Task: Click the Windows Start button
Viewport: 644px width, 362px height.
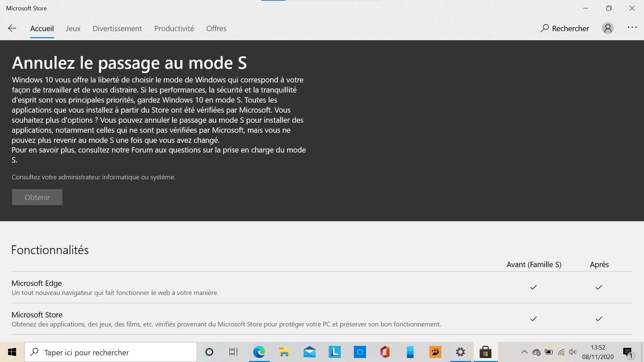Action: click(x=12, y=352)
